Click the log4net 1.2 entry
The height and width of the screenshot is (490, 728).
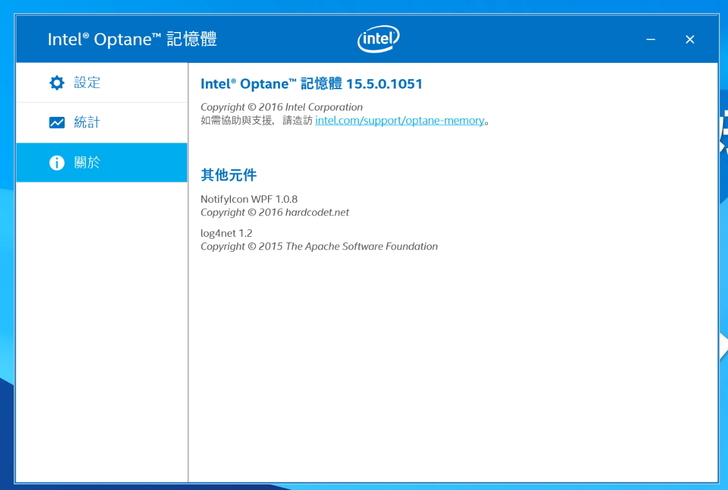226,233
